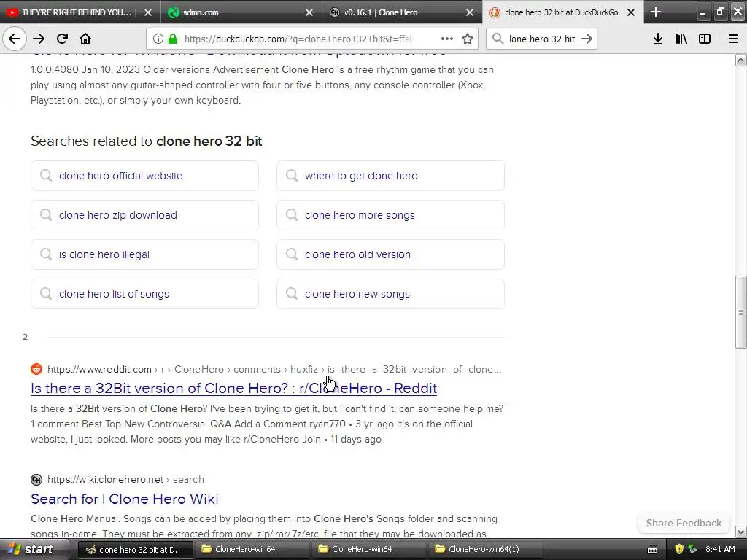Open the browser home page icon

(x=85, y=39)
